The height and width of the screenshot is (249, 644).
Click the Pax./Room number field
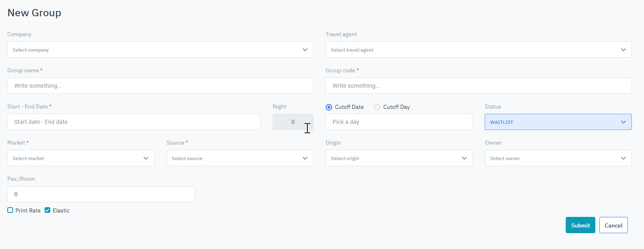point(101,194)
